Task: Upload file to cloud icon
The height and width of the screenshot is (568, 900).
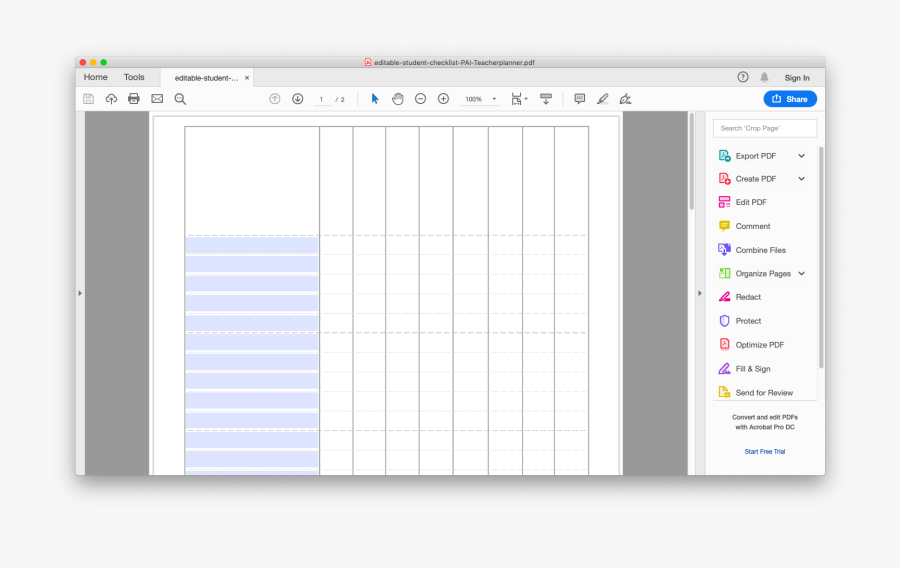Action: click(x=111, y=99)
